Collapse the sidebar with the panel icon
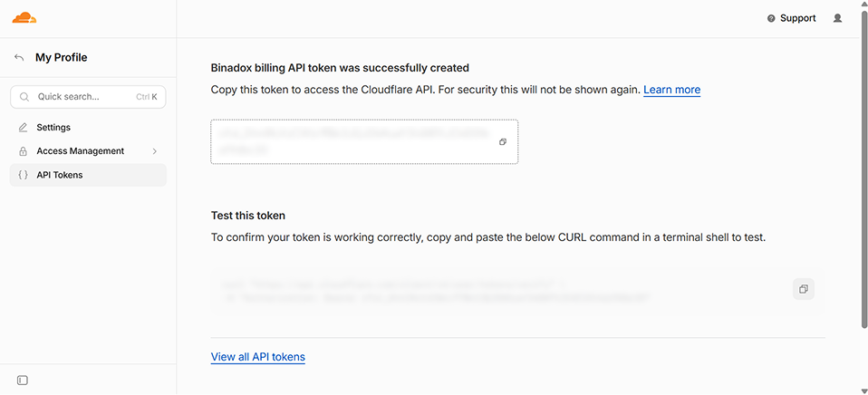 [x=22, y=381]
